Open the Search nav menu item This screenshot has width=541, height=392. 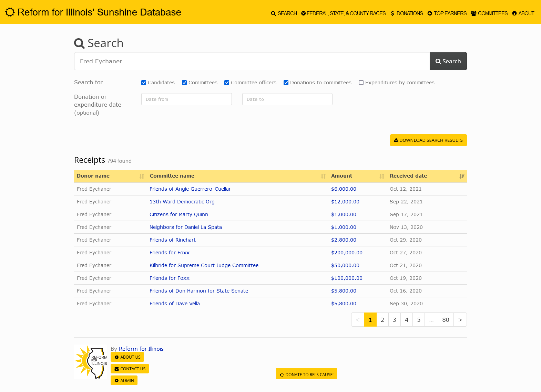(x=284, y=13)
